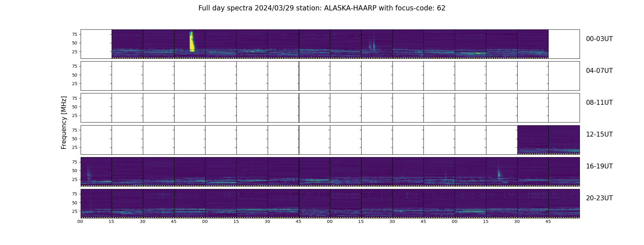Click the '50' tick label of 16-19UT row

tap(75, 171)
